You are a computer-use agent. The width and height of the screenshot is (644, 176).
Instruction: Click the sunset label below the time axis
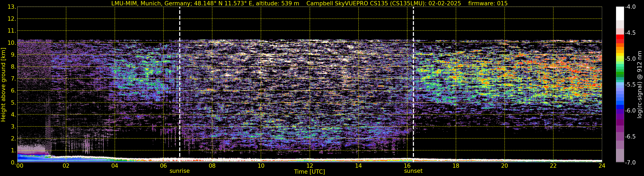click(x=413, y=171)
